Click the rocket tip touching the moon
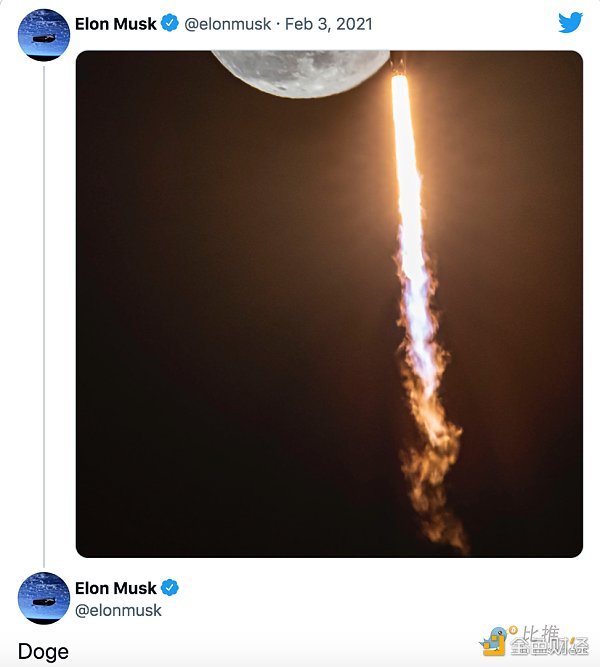 pyautogui.click(x=399, y=65)
